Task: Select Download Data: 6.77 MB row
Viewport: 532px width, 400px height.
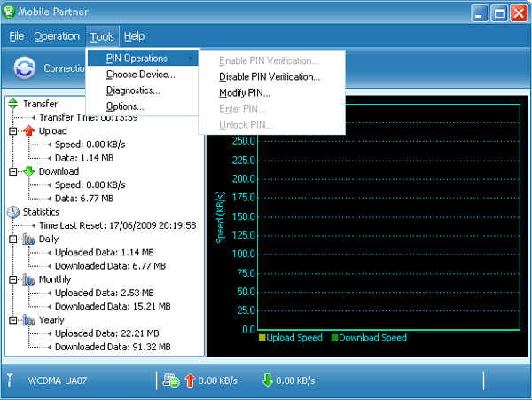Action: [x=84, y=199]
